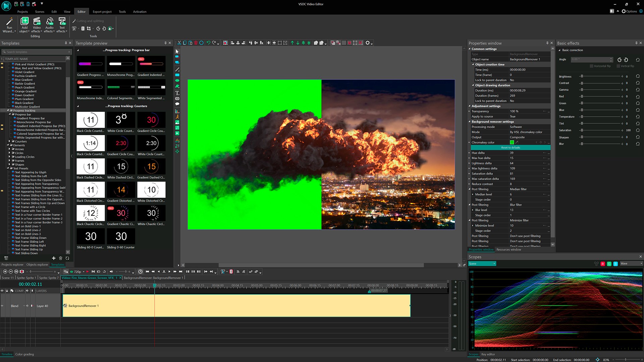Enable the Horizontal flip checkbox in Basic effects

point(592,66)
